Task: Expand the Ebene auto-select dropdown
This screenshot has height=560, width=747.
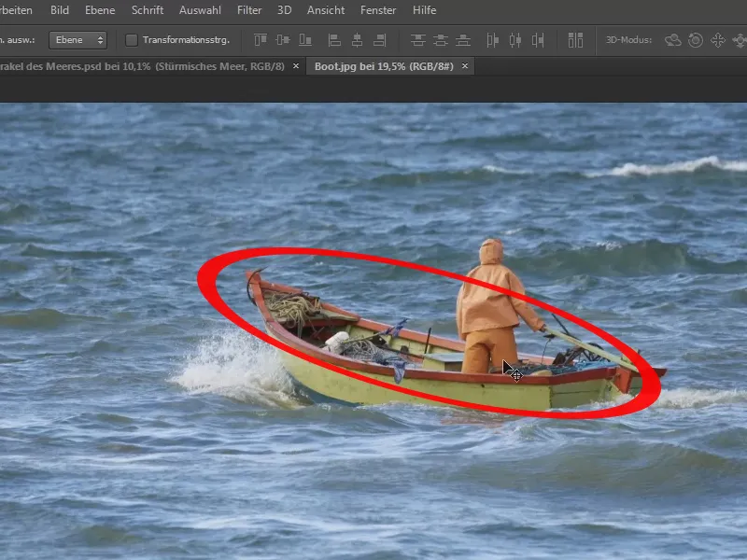Action: click(78, 40)
